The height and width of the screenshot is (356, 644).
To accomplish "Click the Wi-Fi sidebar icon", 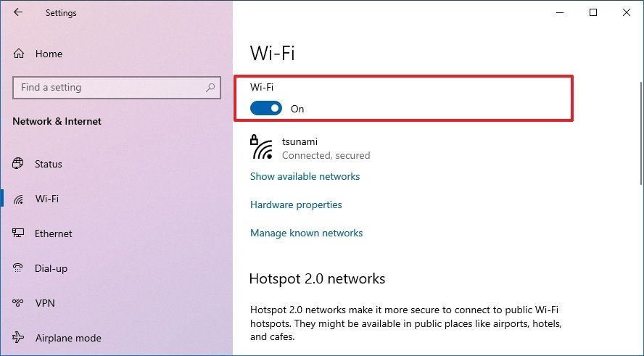I will coord(19,199).
